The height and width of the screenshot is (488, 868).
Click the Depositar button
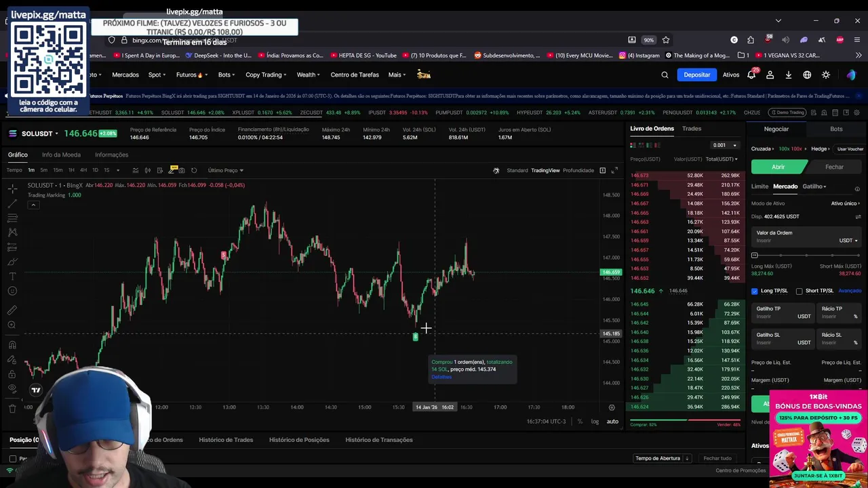pos(697,75)
